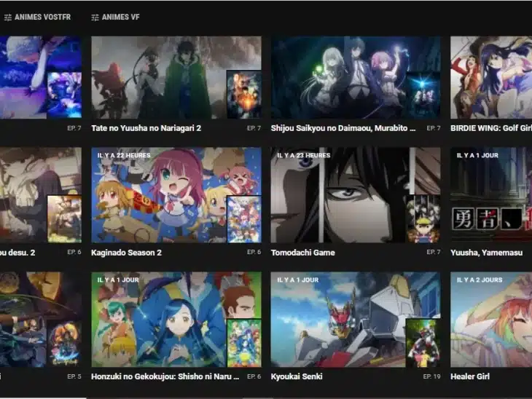Click the small poster on Tate no Yuusha card
Viewport: 532px width, 399px height.
pyautogui.click(x=244, y=95)
